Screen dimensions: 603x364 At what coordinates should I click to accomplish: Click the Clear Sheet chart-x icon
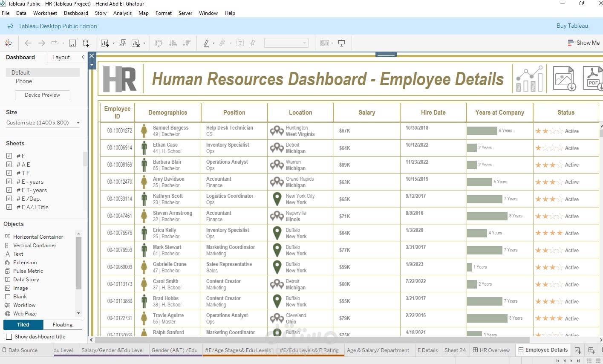pos(136,43)
